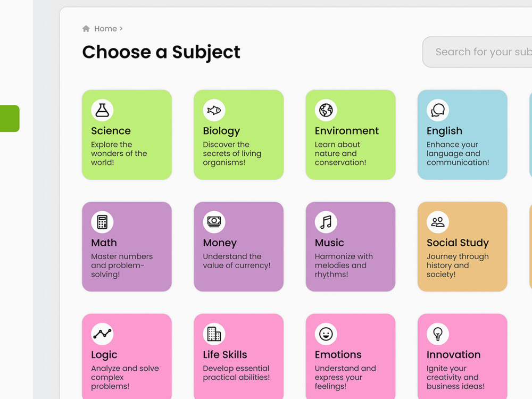Open the Money card description text
The image size is (532, 399).
pyautogui.click(x=237, y=261)
